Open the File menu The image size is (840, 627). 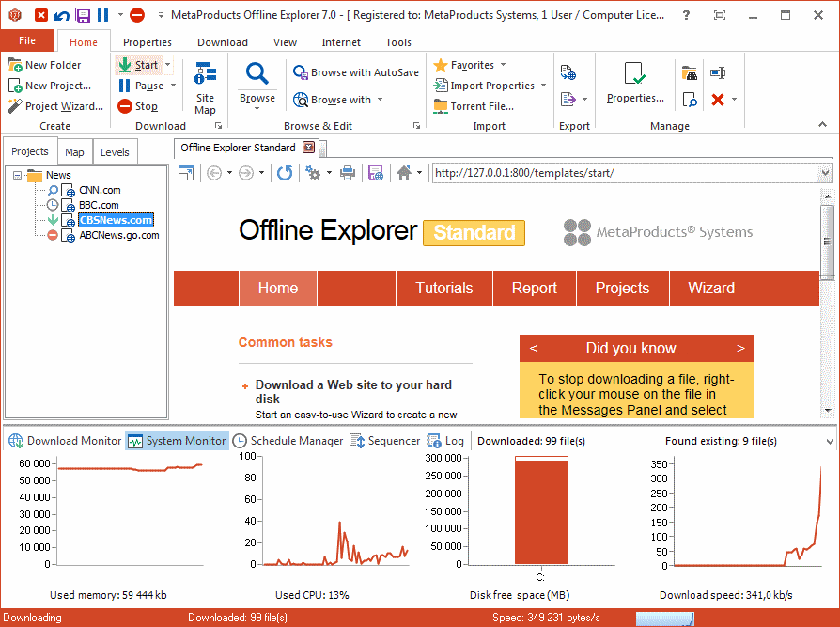(x=27, y=40)
